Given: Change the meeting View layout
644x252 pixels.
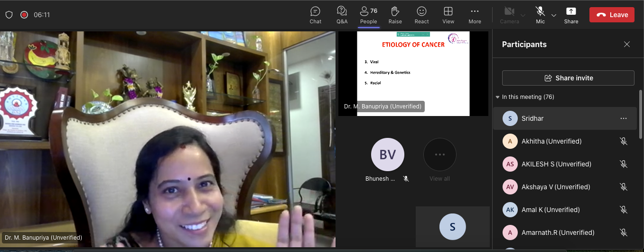Looking at the screenshot, I should pos(448,15).
